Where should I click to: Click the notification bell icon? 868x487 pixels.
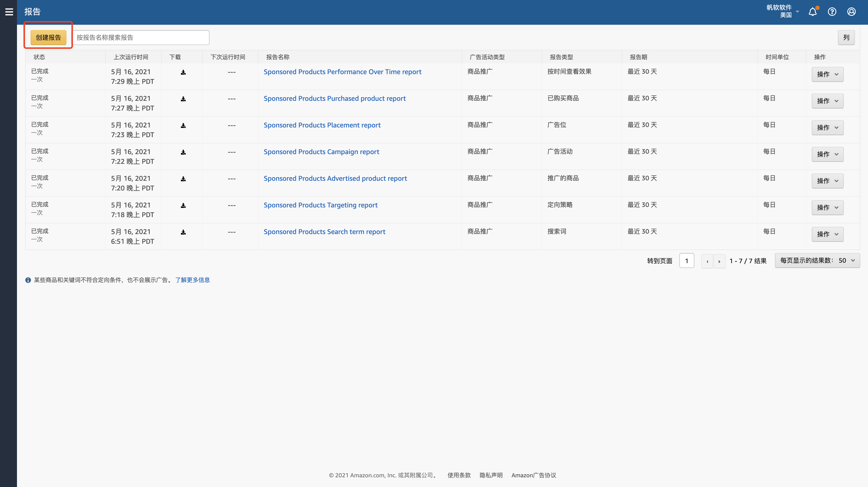pyautogui.click(x=812, y=12)
